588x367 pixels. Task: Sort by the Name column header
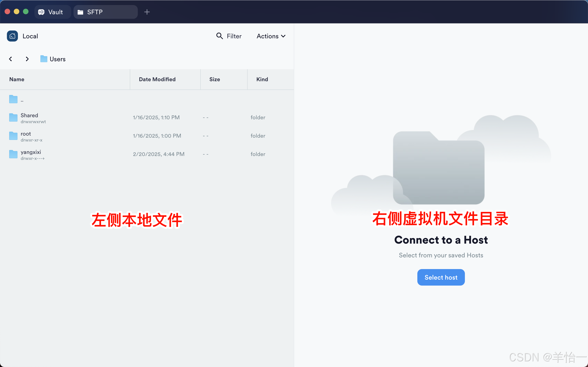(x=17, y=79)
